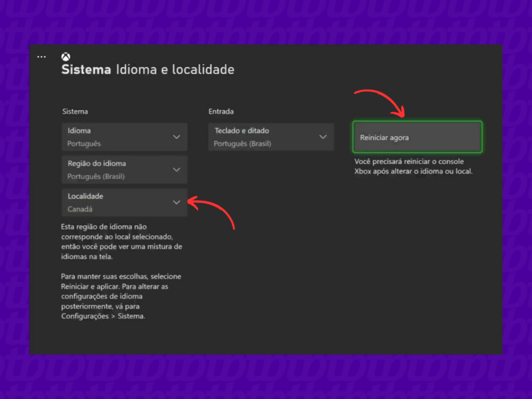Select the Português language value
Image resolution: width=532 pixels, height=399 pixels.
pos(85,144)
